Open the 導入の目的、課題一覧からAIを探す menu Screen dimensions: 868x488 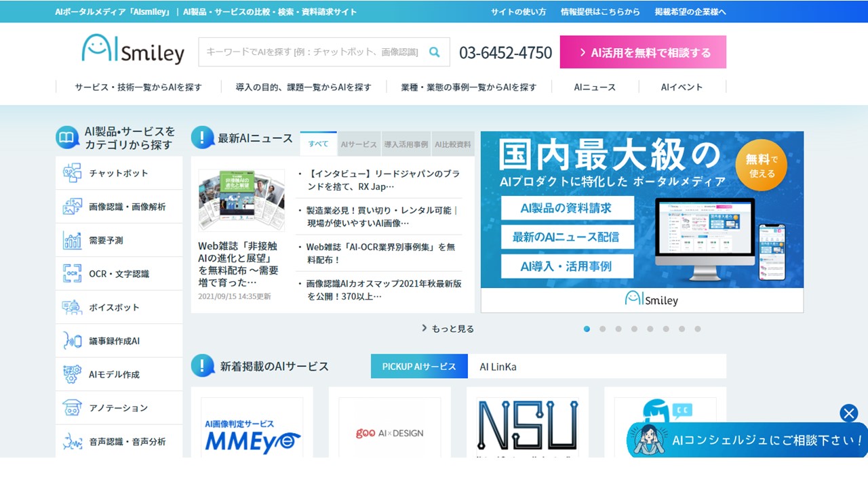pyautogui.click(x=303, y=87)
